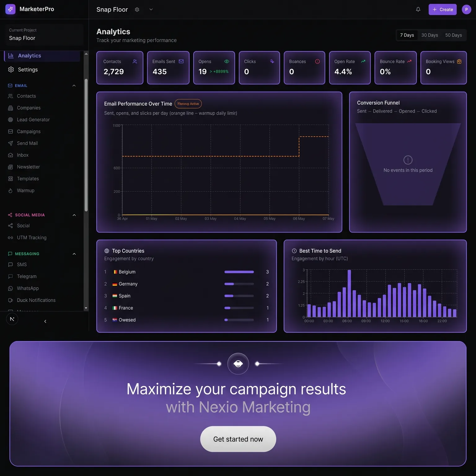Click the Open Rate trend icon

(x=363, y=61)
